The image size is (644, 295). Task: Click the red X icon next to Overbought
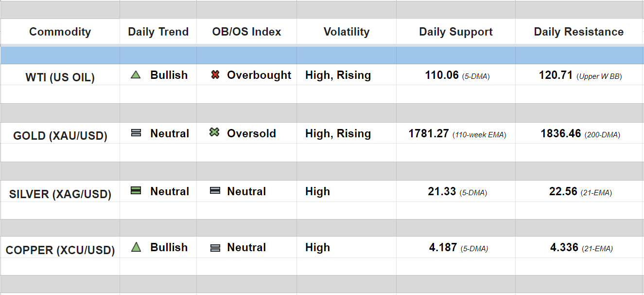[215, 75]
